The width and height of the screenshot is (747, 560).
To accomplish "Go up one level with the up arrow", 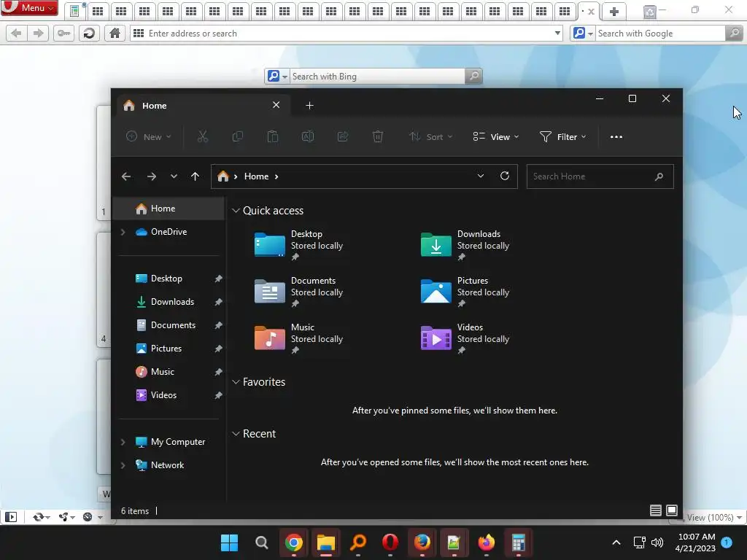I will 195,176.
